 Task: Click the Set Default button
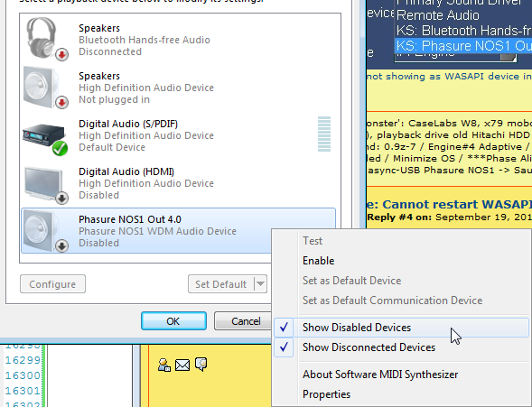[221, 284]
